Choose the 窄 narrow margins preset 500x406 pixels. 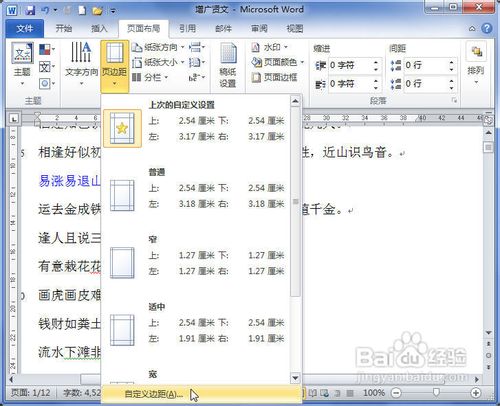195,259
